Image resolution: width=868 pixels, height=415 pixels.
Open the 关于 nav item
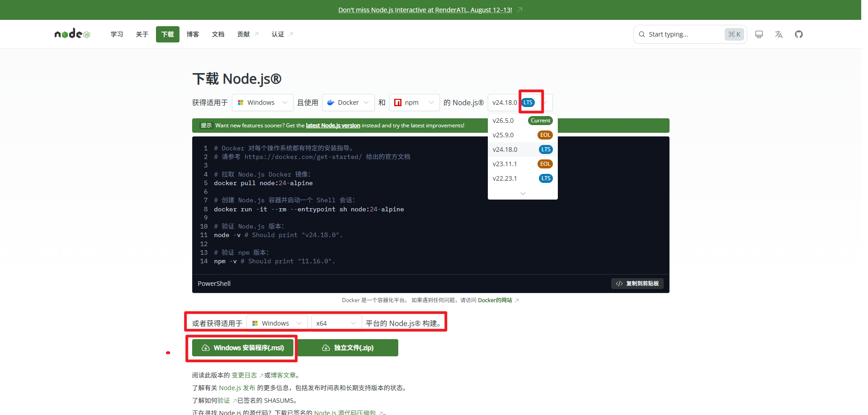coord(142,34)
